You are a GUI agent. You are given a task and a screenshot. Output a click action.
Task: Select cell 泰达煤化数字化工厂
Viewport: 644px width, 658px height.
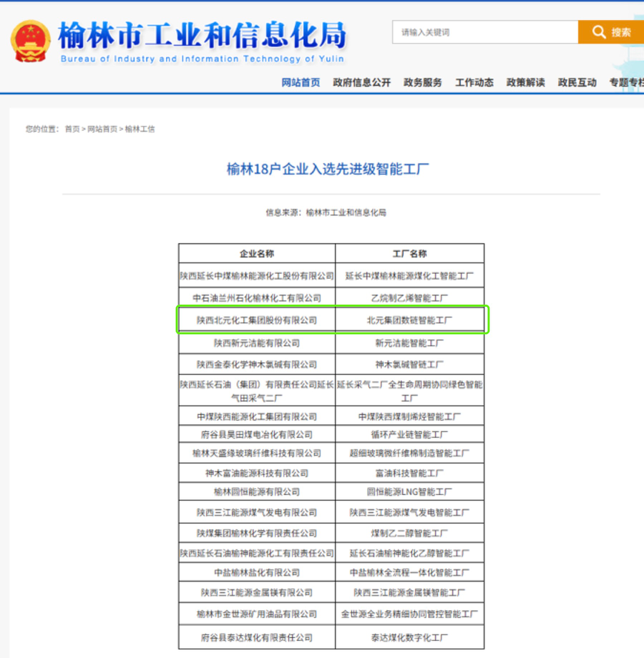(x=410, y=637)
